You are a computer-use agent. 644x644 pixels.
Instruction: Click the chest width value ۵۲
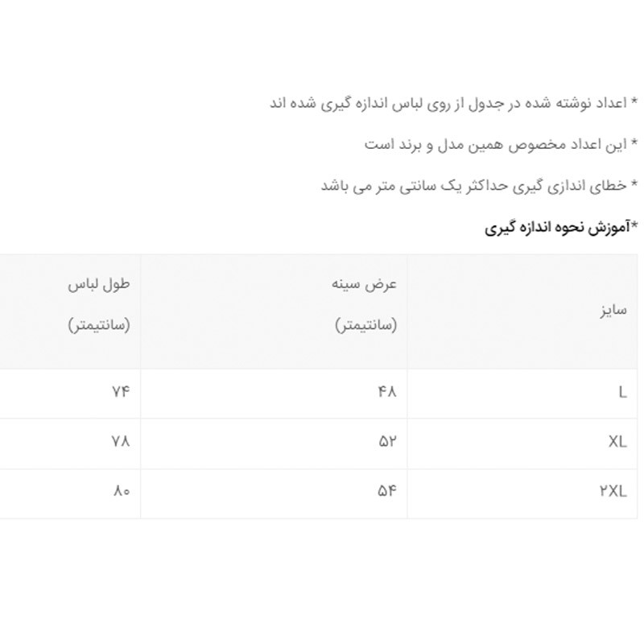click(386, 442)
